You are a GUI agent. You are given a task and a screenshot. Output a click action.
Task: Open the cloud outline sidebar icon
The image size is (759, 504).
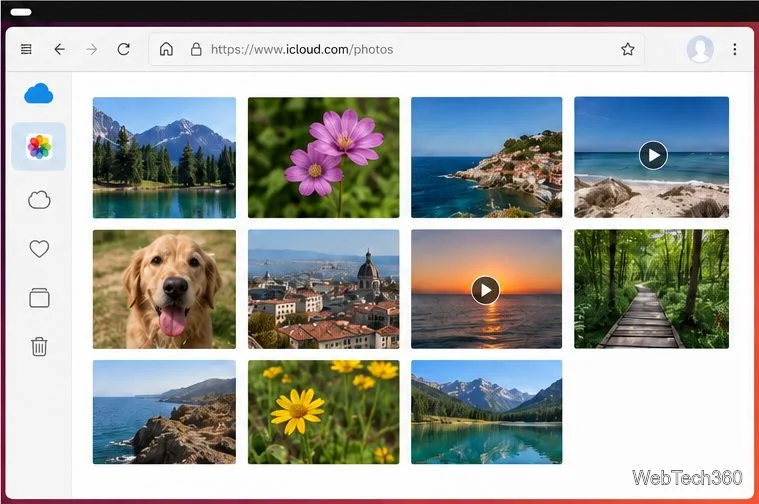click(x=39, y=199)
